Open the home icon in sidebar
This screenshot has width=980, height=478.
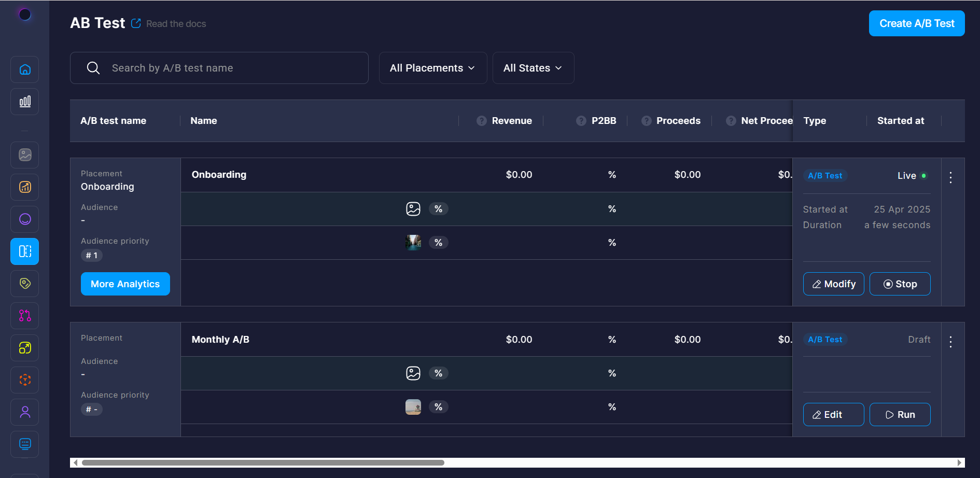point(25,69)
